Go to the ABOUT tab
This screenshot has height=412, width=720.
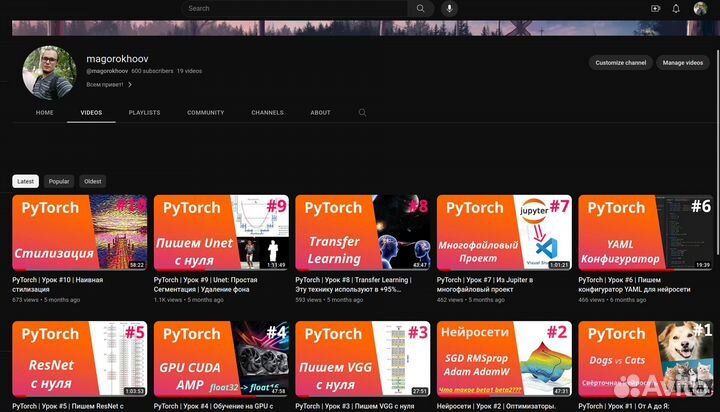tap(320, 113)
